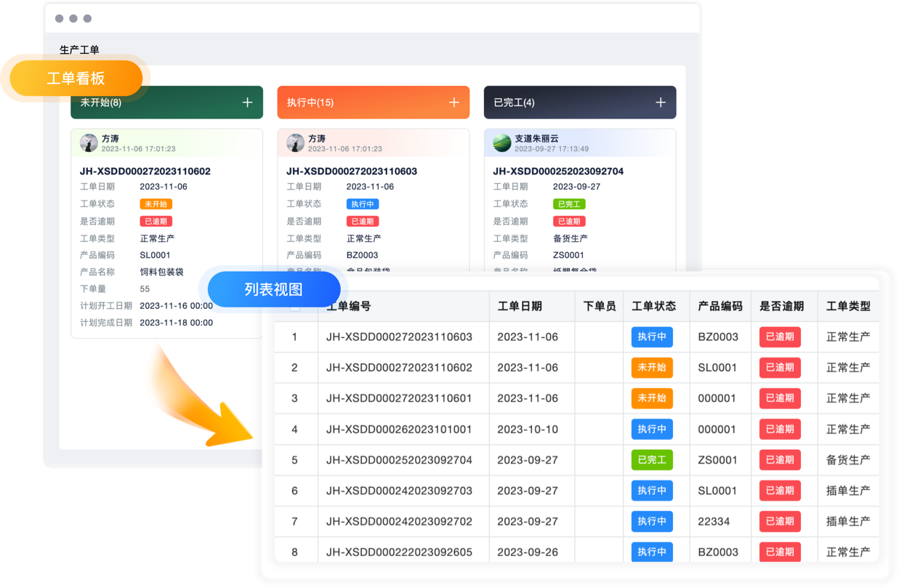Switch to 工单看板 view
The image size is (899, 588).
(76, 78)
